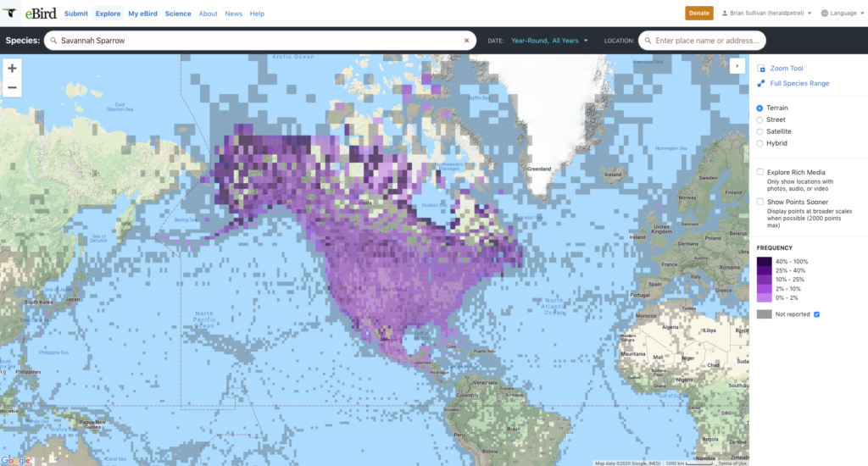Zoom out with the map minus button
This screenshot has height=466, width=868.
12,87
